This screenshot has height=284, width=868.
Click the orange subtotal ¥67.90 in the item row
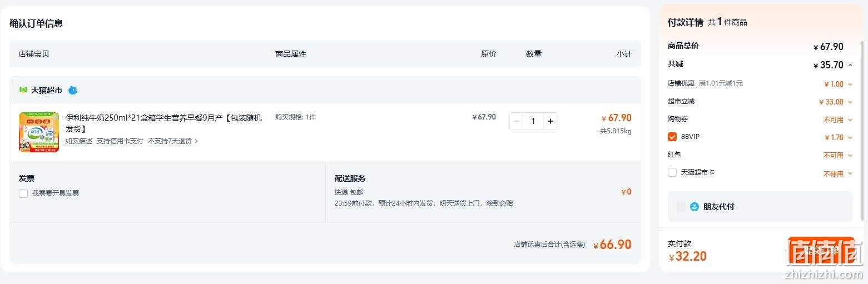[x=616, y=118]
